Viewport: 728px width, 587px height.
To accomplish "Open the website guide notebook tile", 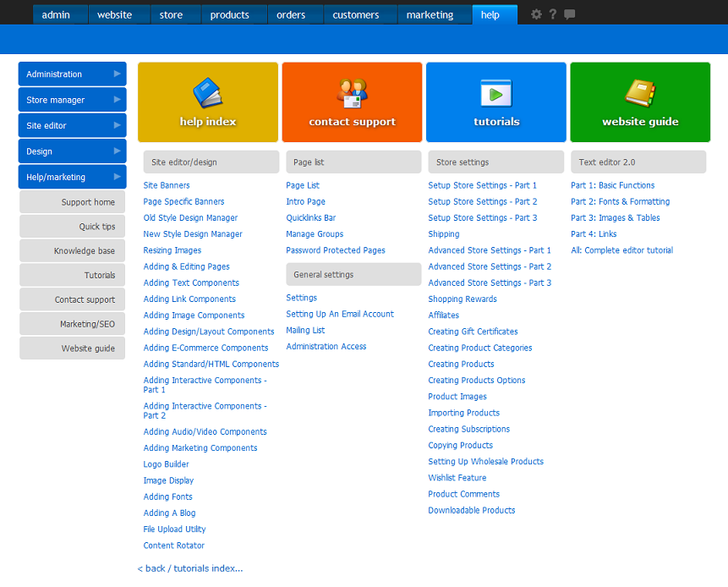I will pos(640,102).
